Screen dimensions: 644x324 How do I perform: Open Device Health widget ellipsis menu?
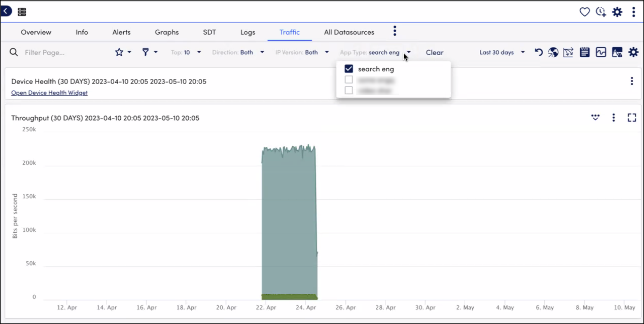[632, 81]
